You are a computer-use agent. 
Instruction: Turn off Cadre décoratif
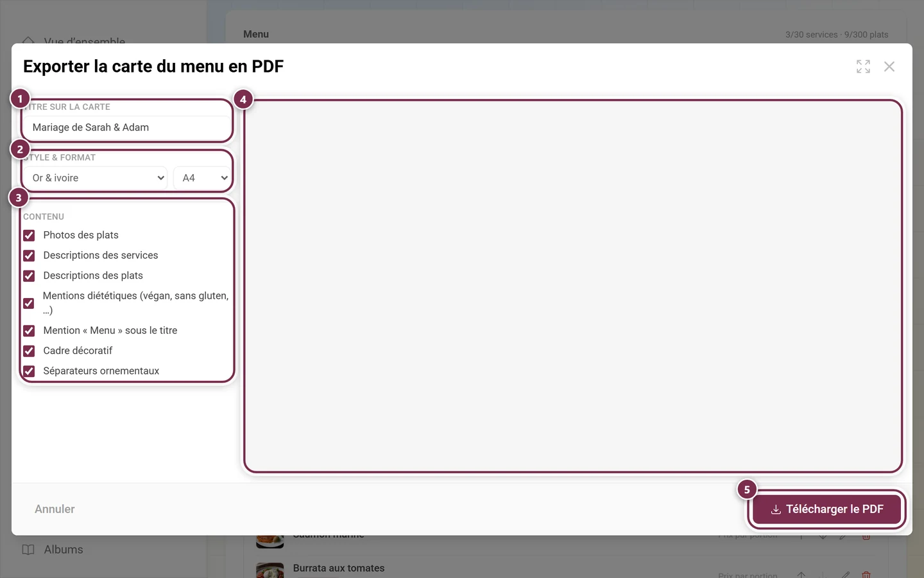(x=29, y=351)
